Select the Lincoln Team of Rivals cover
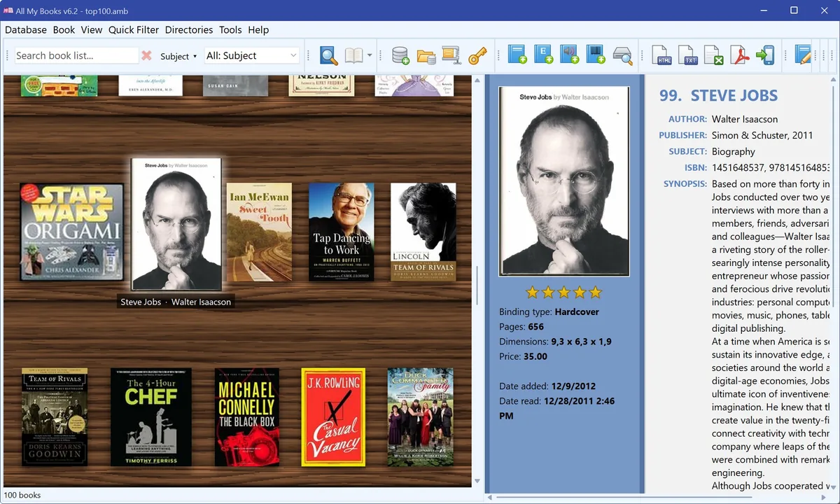Image resolution: width=840 pixels, height=504 pixels. point(423,232)
